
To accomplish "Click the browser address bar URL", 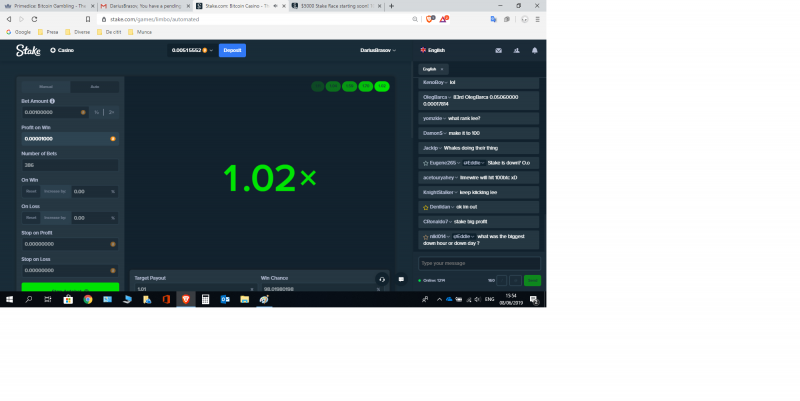I will (155, 19).
